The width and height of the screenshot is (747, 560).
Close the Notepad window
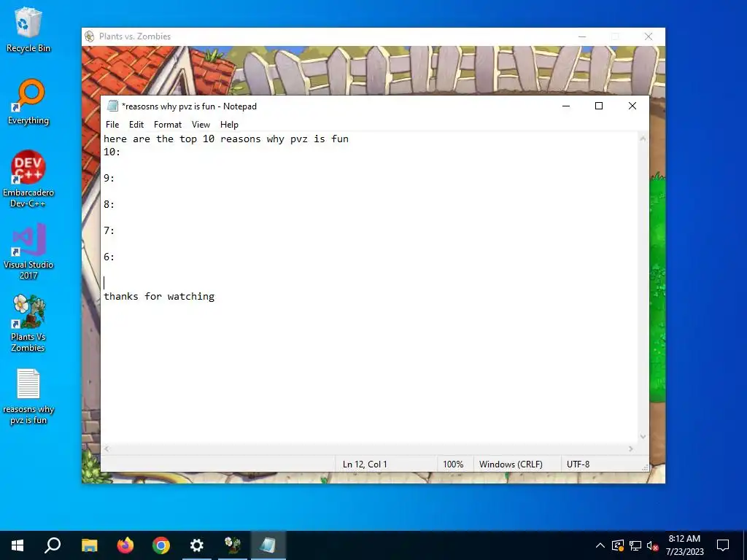point(632,106)
